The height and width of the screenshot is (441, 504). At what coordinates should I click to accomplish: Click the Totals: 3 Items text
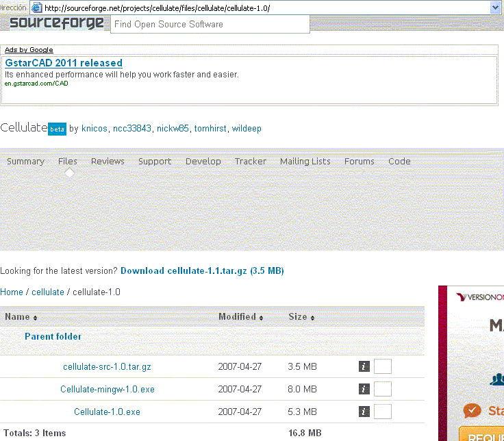point(35,433)
